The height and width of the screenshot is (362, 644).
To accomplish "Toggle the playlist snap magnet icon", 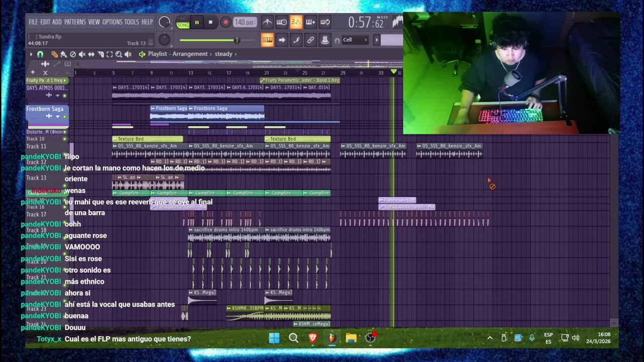I will click(40, 54).
